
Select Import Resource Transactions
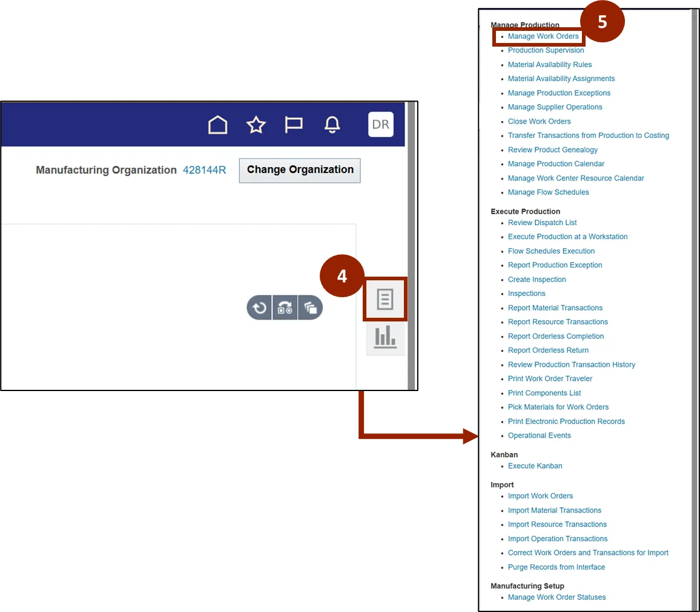point(557,524)
